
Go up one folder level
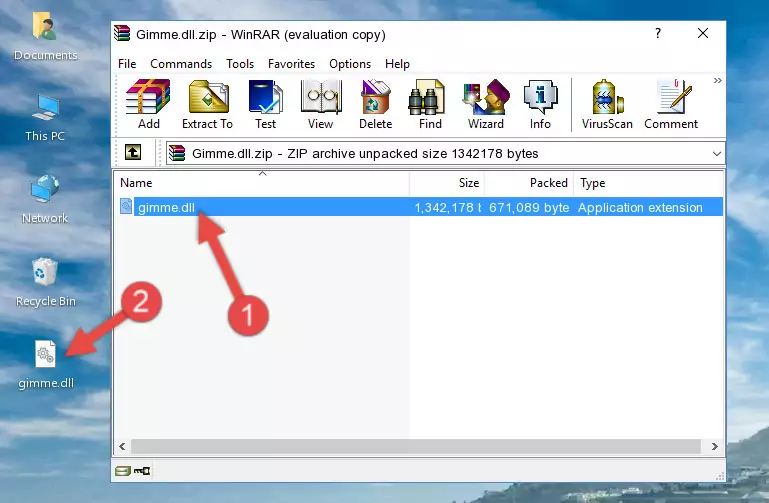coord(133,152)
